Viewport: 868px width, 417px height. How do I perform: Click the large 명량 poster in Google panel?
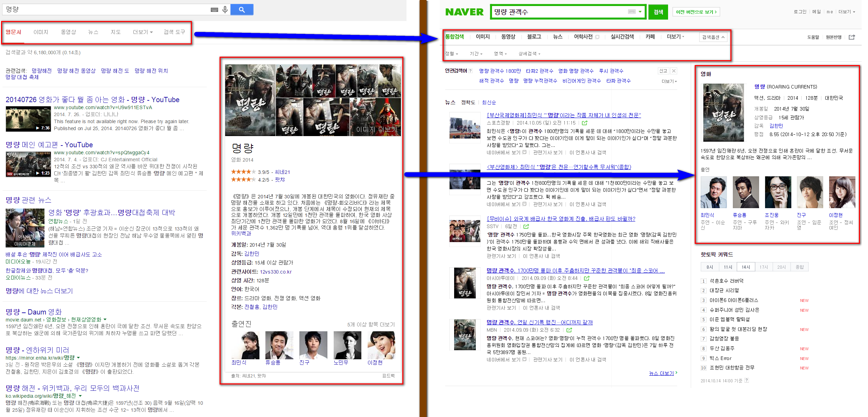[x=250, y=100]
